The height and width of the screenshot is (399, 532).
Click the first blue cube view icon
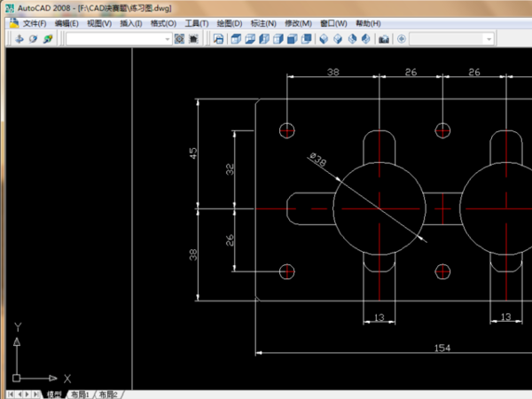pos(236,39)
